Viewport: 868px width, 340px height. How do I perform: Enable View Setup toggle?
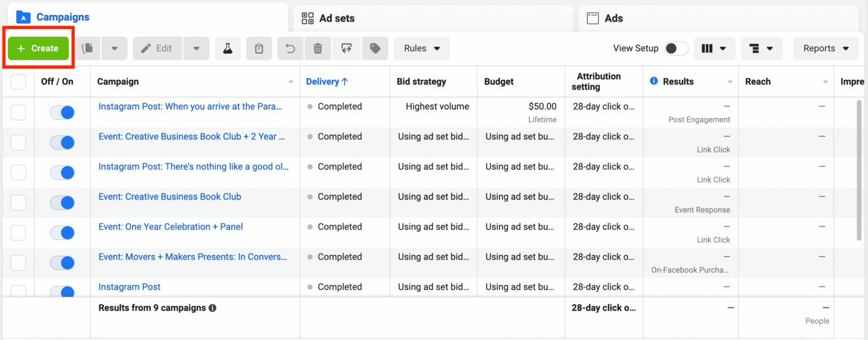coord(675,49)
